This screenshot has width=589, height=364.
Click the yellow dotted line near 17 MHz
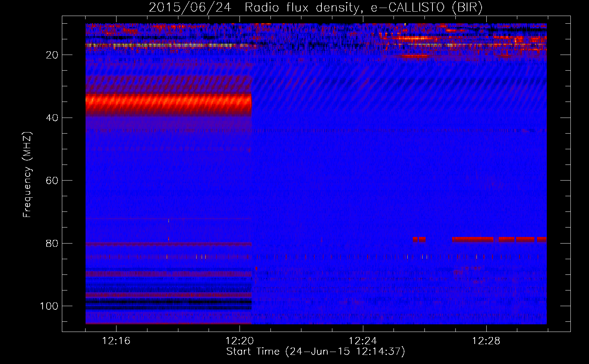coord(167,45)
